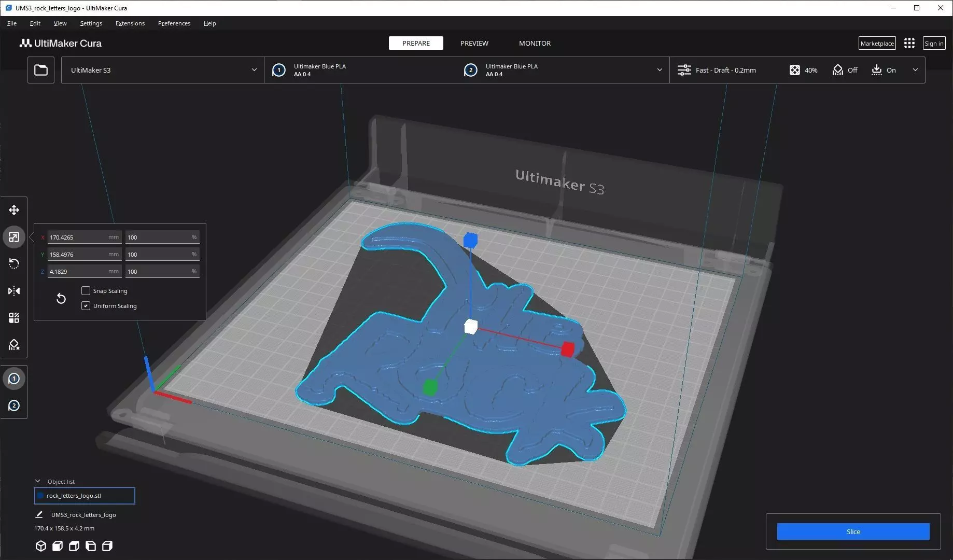
Task: Click the pencil icon to rename job
Action: pyautogui.click(x=39, y=514)
